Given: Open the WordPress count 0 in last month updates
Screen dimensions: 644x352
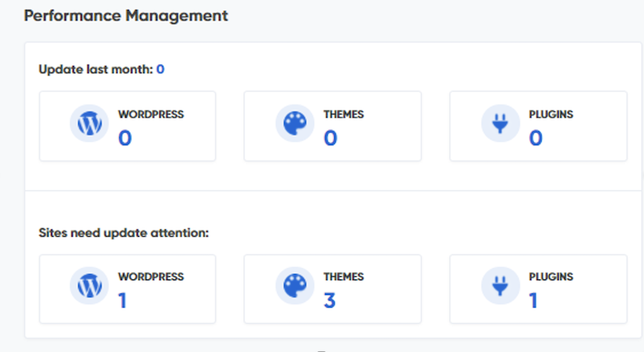Looking at the screenshot, I should coord(125,138).
